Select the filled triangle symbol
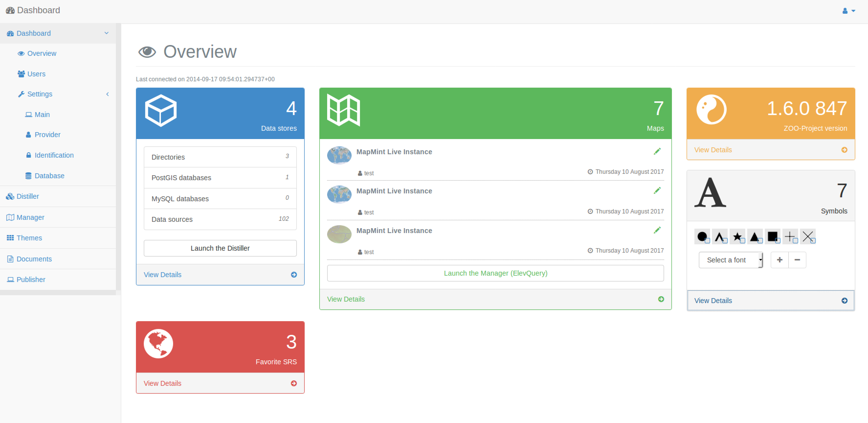This screenshot has width=868, height=423. pyautogui.click(x=755, y=236)
